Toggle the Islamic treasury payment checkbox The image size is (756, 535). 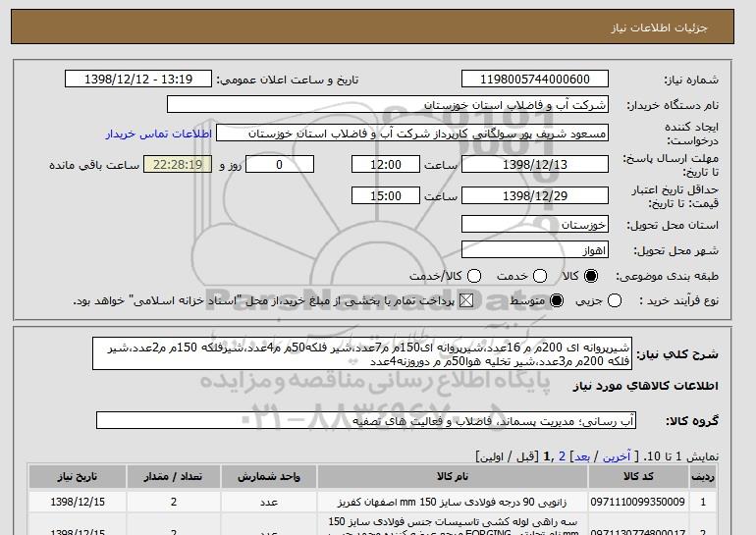point(465,300)
